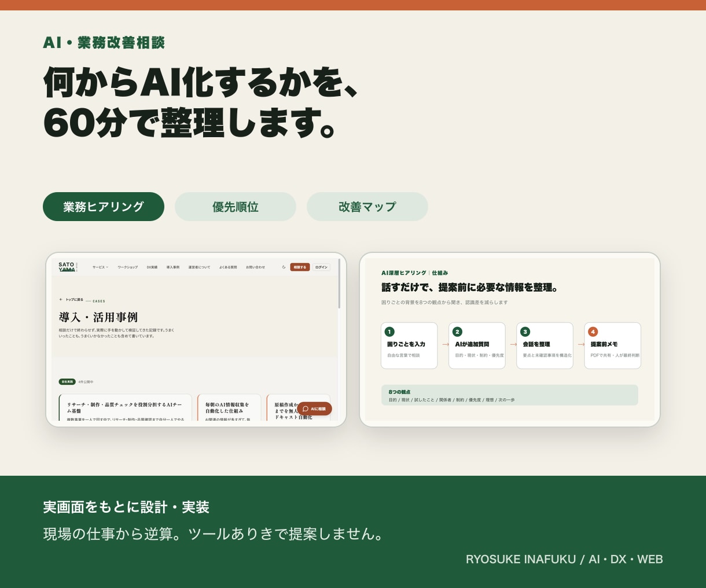Click the トップに戻る link

74,300
